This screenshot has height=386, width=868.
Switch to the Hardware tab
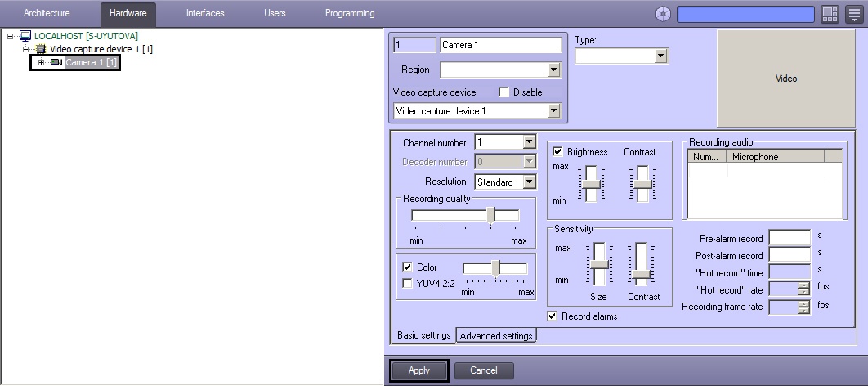click(128, 14)
